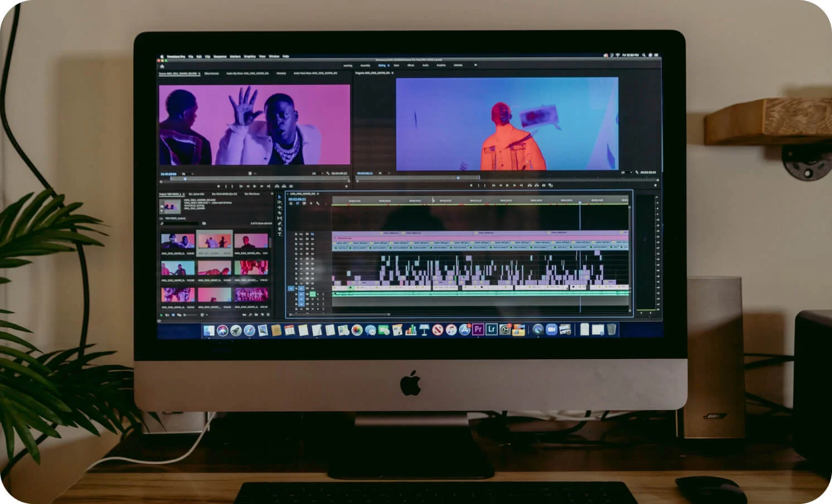Select the Track Select Forward tool
Viewport: 832px width, 504px height.
tap(279, 202)
